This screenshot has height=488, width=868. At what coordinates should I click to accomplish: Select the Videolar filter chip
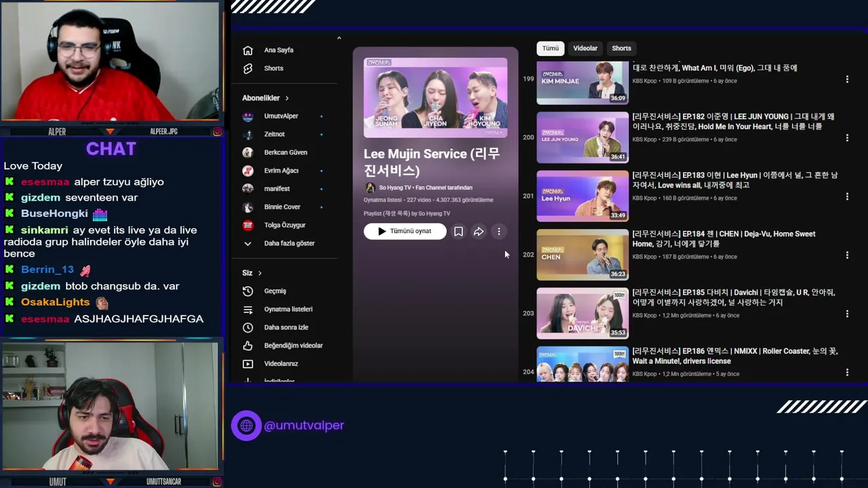tap(585, 48)
